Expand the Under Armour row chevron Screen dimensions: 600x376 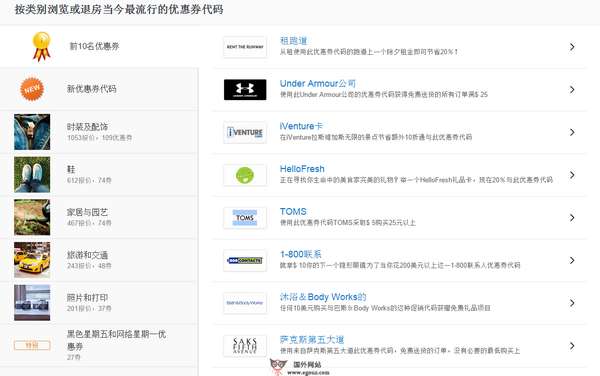click(x=572, y=90)
